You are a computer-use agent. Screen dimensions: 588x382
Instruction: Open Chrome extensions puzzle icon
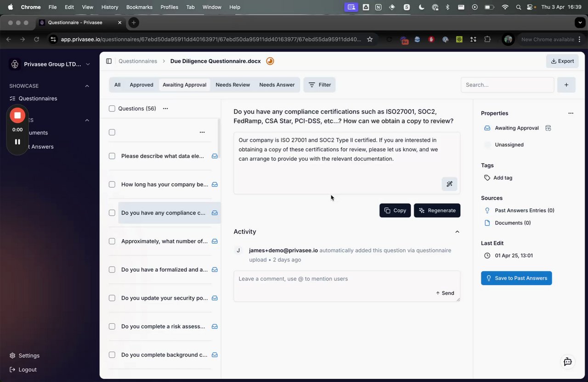tap(487, 40)
